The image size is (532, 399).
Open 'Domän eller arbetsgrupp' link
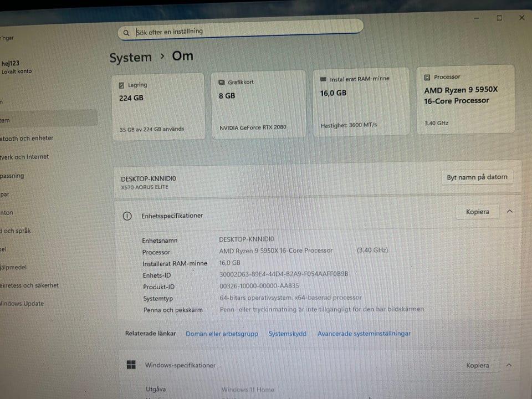[x=222, y=334]
